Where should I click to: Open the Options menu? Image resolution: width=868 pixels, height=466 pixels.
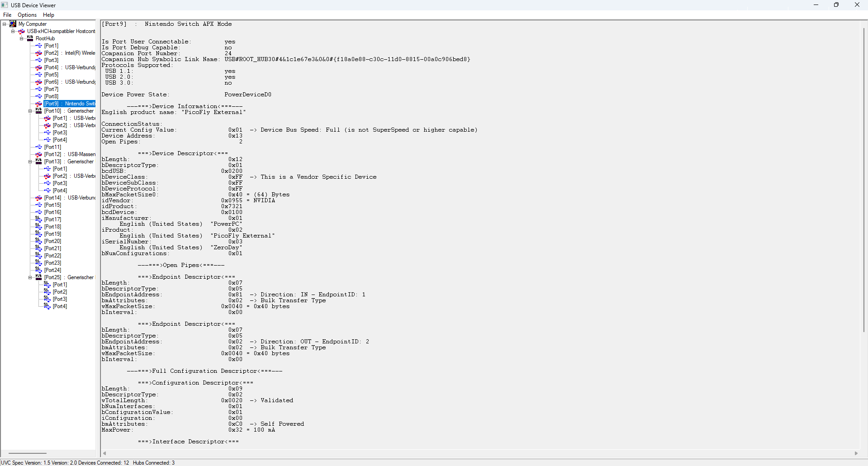pos(27,15)
